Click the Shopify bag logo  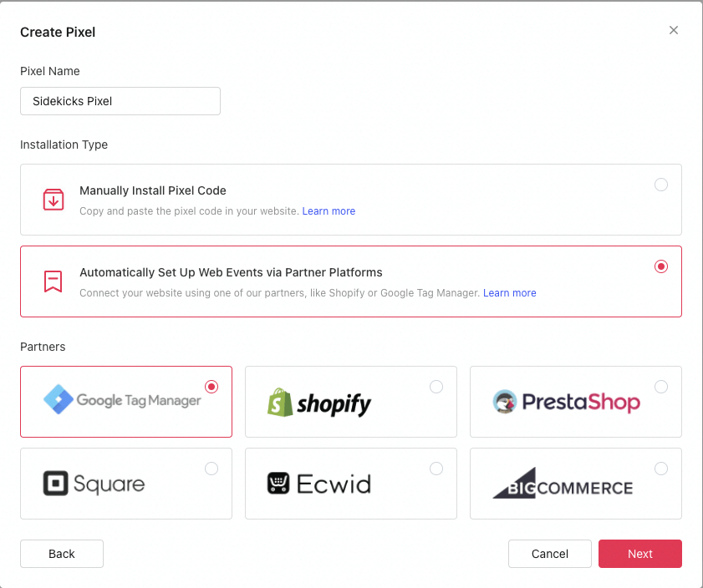pos(280,402)
